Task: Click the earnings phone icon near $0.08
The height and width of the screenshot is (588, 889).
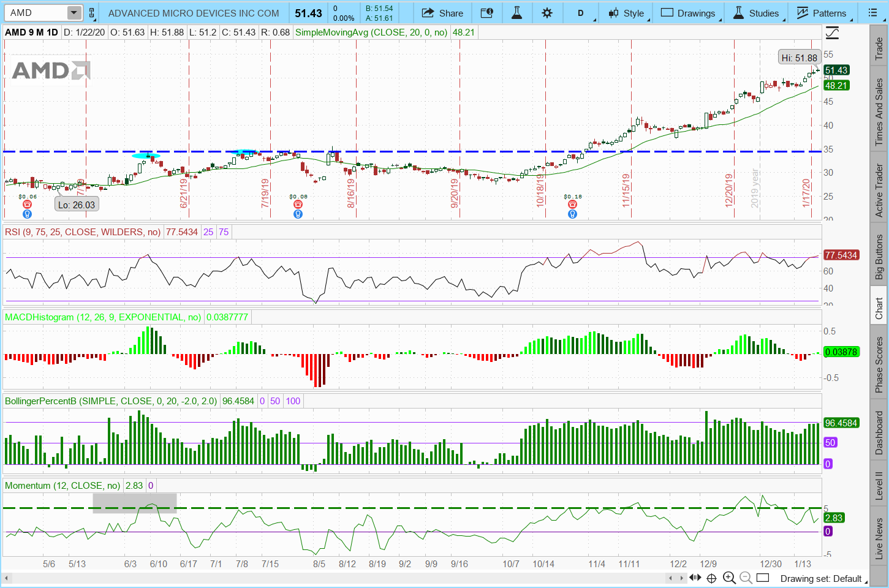Action: point(298,205)
